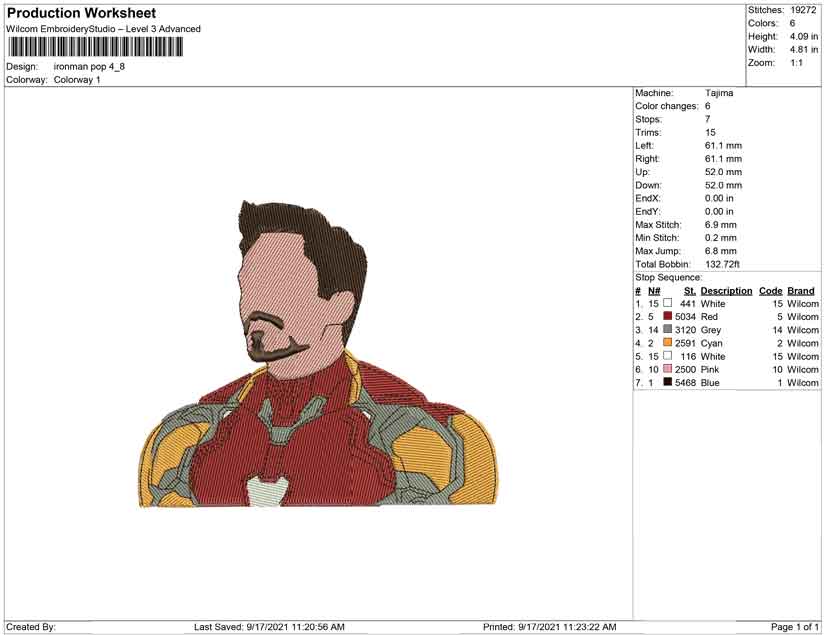The height and width of the screenshot is (635, 825).
Task: Click the machine value 'Tajima'
Action: pyautogui.click(x=719, y=93)
